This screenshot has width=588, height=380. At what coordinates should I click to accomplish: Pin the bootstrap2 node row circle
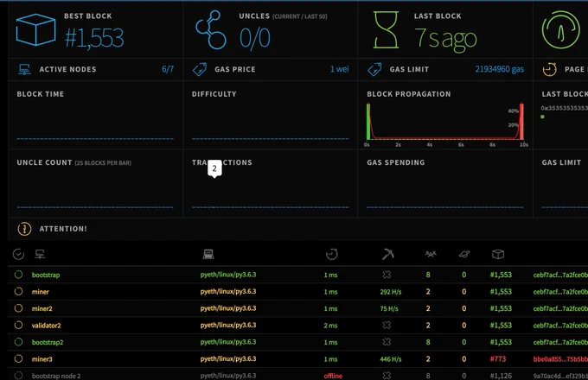tap(18, 342)
